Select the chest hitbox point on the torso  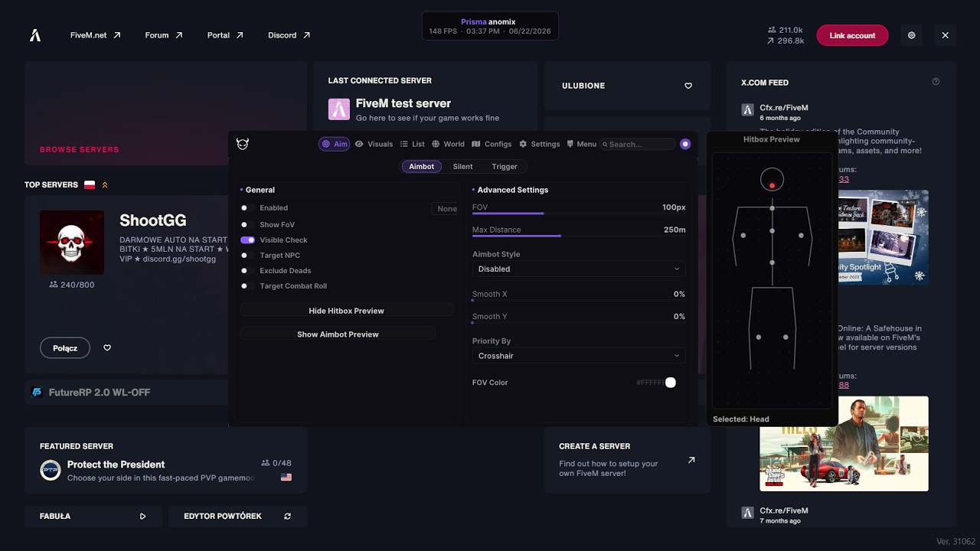(x=773, y=230)
